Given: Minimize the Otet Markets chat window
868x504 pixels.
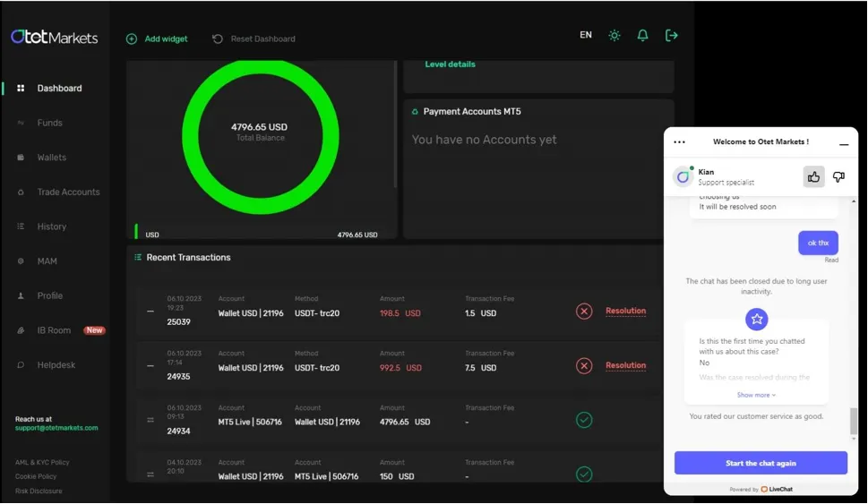Looking at the screenshot, I should tap(844, 144).
